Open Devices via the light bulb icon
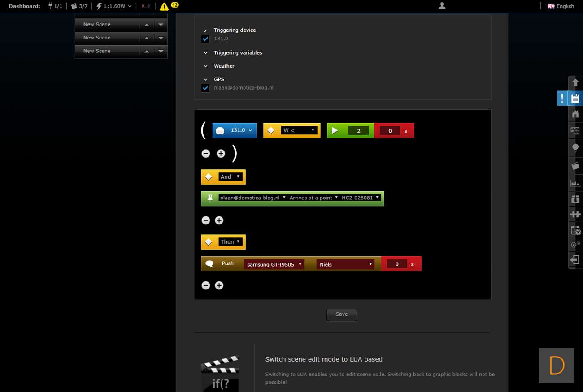Image resolution: width=583 pixels, height=392 pixels. pos(575,148)
